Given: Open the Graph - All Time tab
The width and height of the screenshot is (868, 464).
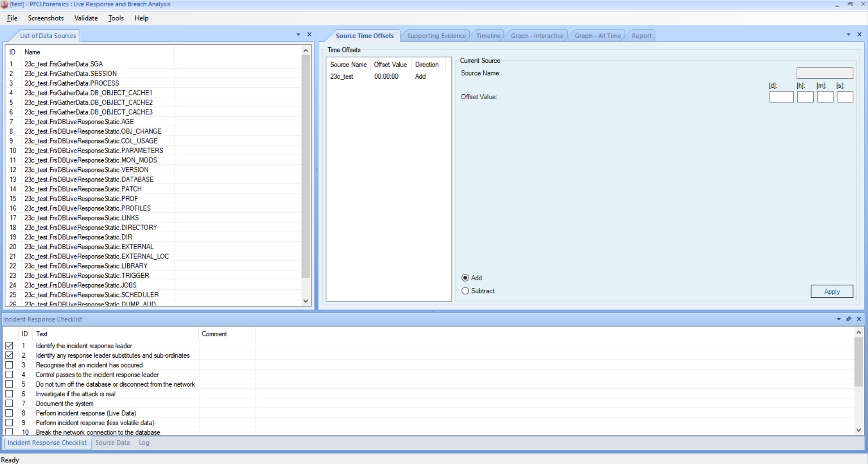Looking at the screenshot, I should tap(598, 36).
